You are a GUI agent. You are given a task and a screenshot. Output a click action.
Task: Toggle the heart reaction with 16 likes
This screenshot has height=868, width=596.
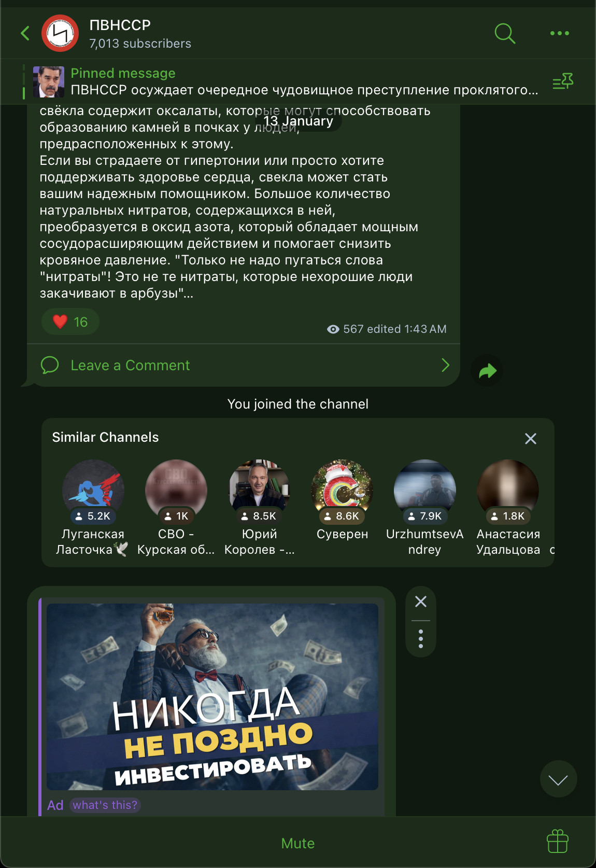[x=70, y=321]
